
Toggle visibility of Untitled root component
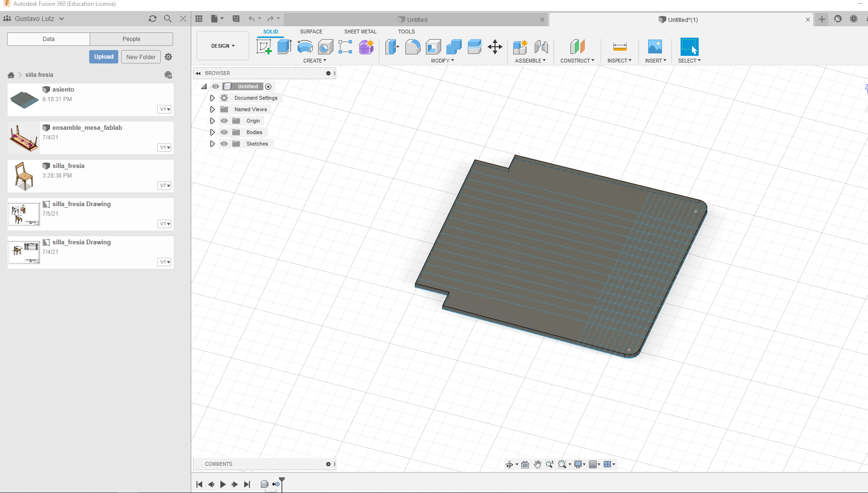pos(216,86)
